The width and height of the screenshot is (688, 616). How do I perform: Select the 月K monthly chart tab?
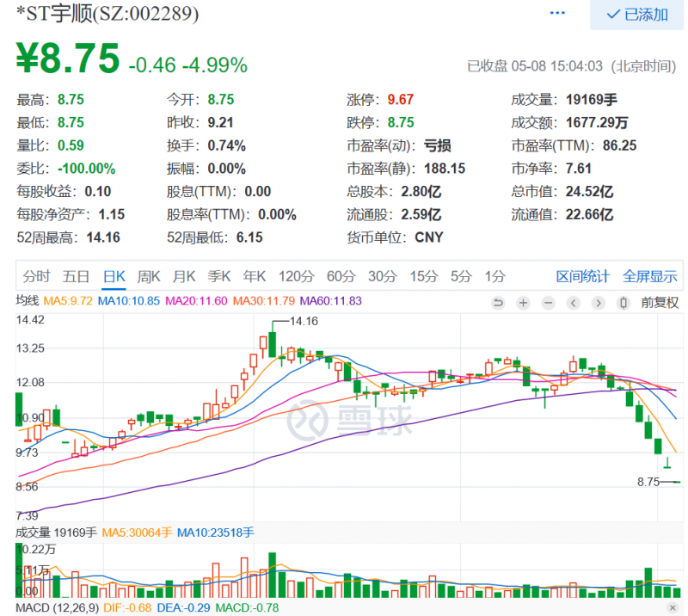184,276
